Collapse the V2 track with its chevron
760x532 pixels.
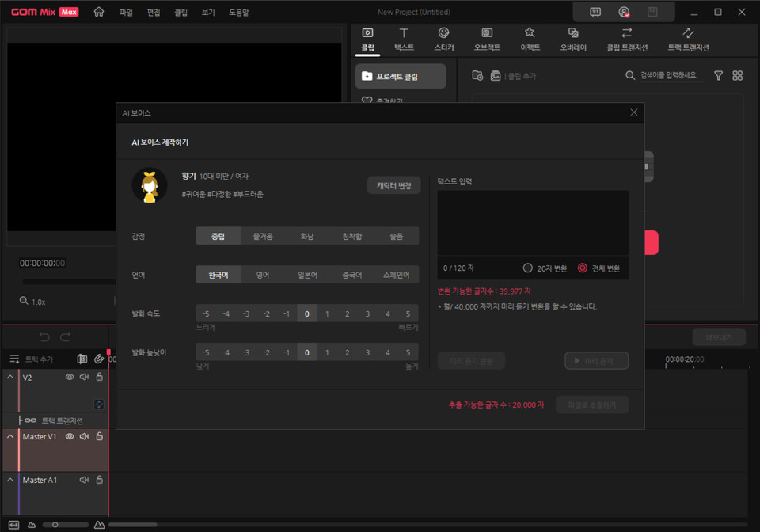[10, 377]
